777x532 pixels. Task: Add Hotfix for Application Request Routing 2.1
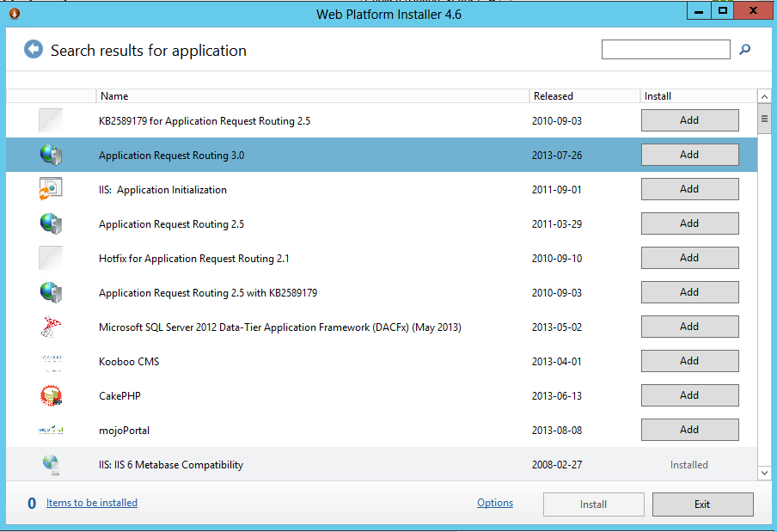coord(690,258)
